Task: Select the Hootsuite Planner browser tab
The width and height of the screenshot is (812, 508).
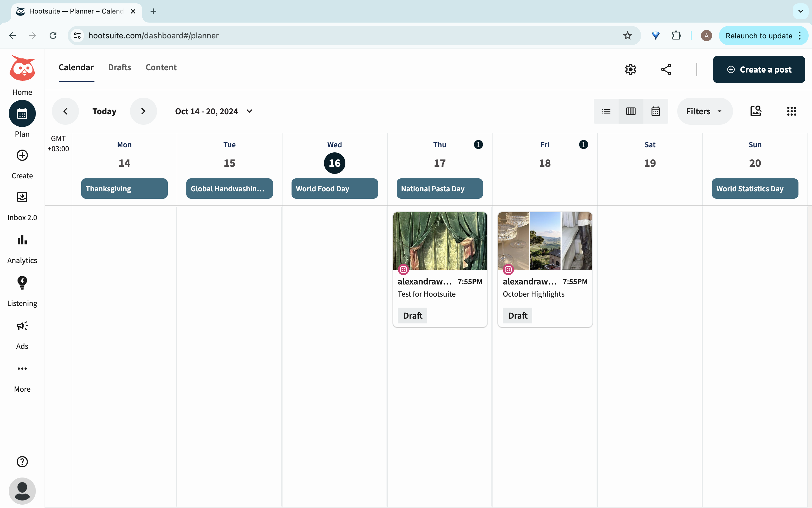Action: (76, 11)
